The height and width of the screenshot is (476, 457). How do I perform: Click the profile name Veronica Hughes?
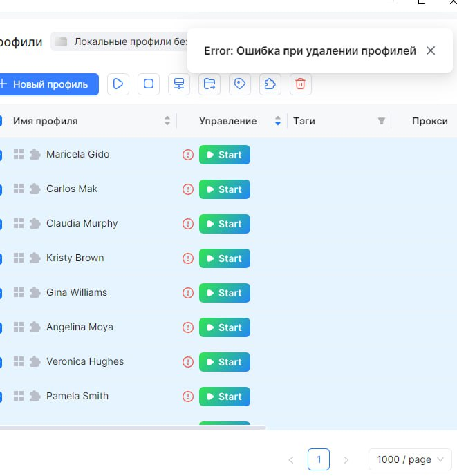(85, 361)
